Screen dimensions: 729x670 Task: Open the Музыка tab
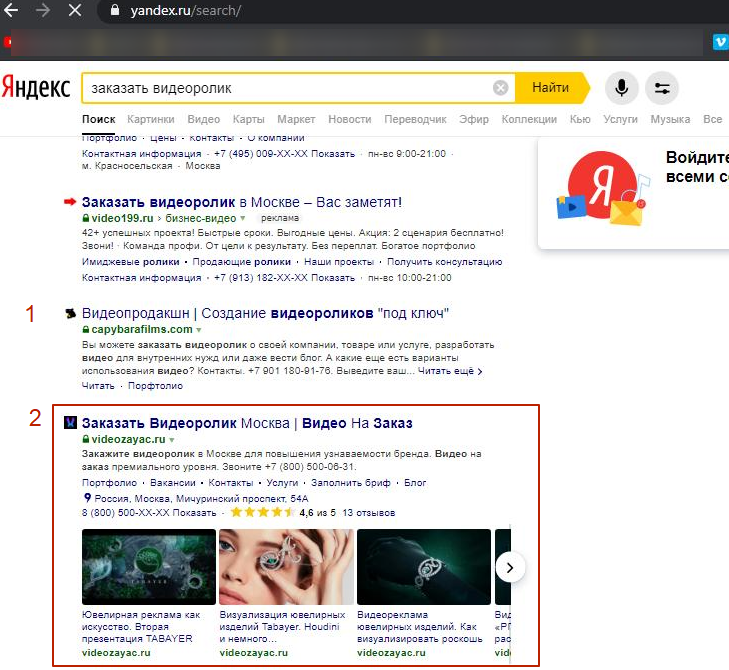coord(670,119)
